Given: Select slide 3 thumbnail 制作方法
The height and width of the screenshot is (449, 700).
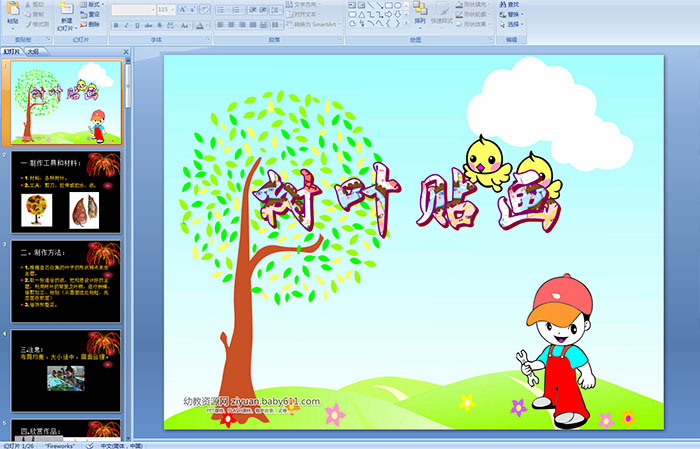Looking at the screenshot, I should [x=66, y=281].
